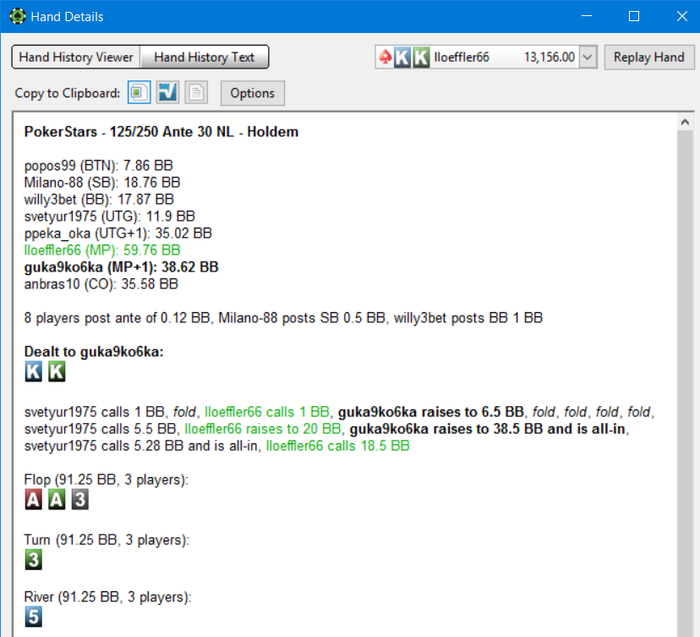Click the green K card dealt to guka9ko6ka
The height and width of the screenshot is (637, 700).
point(57,371)
